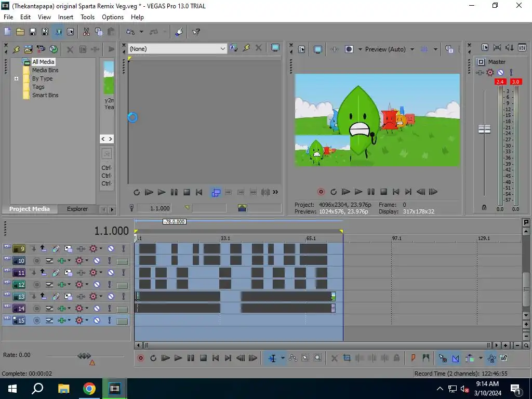Screen dimensions: 532x399
Task: Select the Envelope Edit Tool icon
Action: (x=293, y=358)
